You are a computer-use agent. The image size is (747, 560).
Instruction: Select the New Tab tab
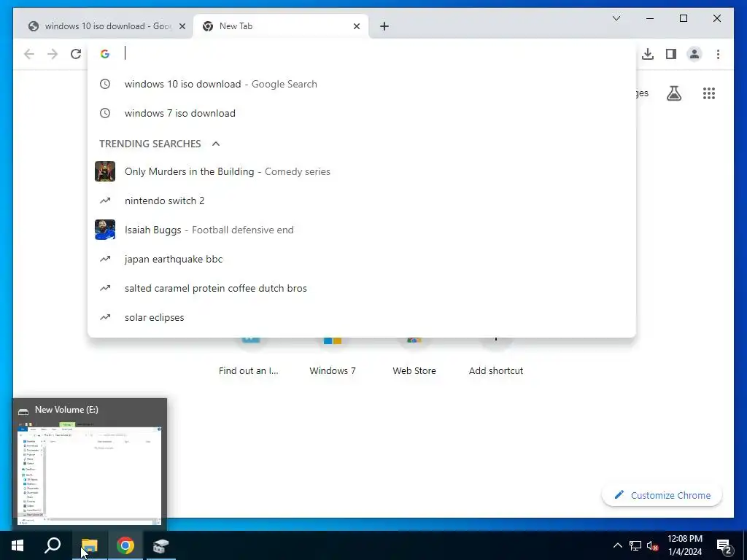(x=281, y=26)
